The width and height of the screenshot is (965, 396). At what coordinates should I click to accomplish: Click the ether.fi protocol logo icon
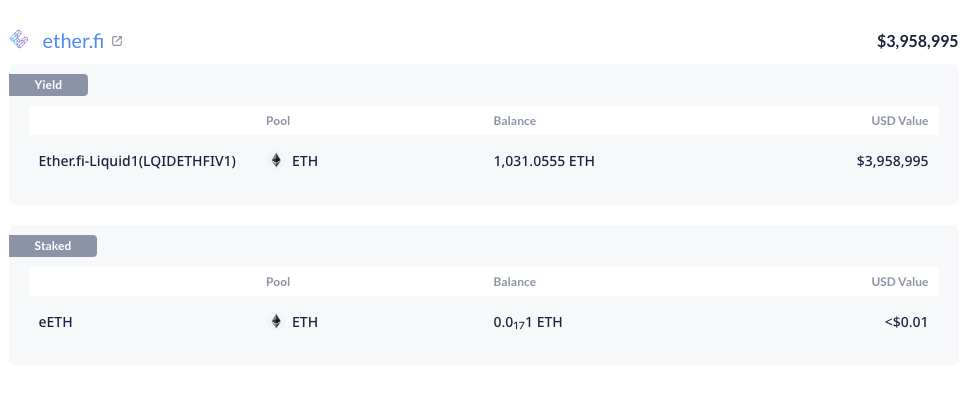(x=20, y=39)
